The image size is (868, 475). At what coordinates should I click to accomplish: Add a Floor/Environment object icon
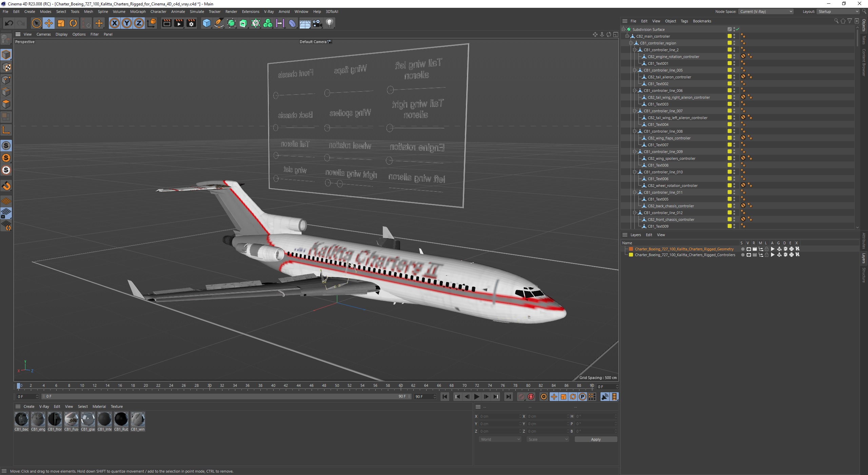305,23
